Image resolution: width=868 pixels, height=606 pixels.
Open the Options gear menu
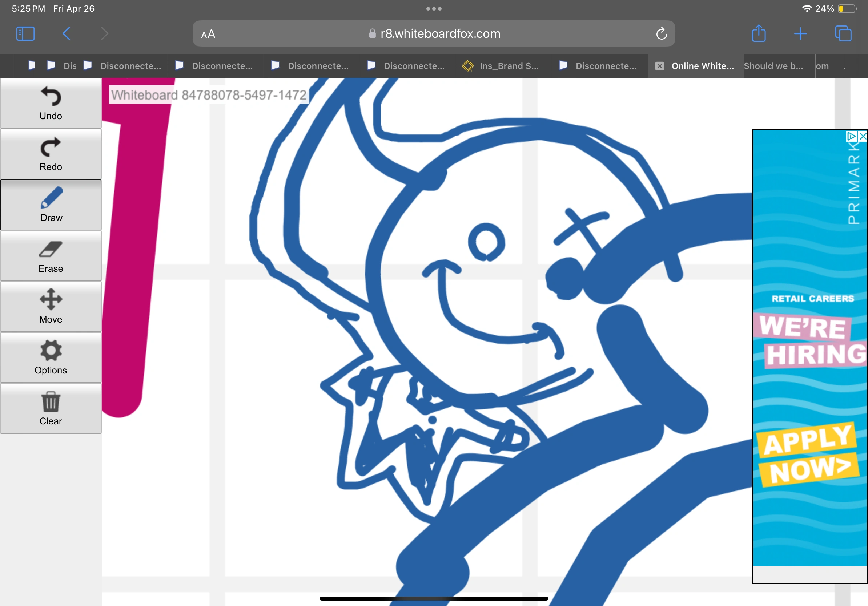pos(51,357)
